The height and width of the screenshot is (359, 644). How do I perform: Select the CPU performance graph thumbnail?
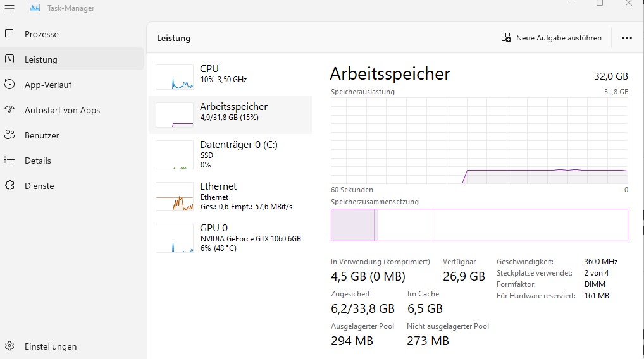[175, 76]
